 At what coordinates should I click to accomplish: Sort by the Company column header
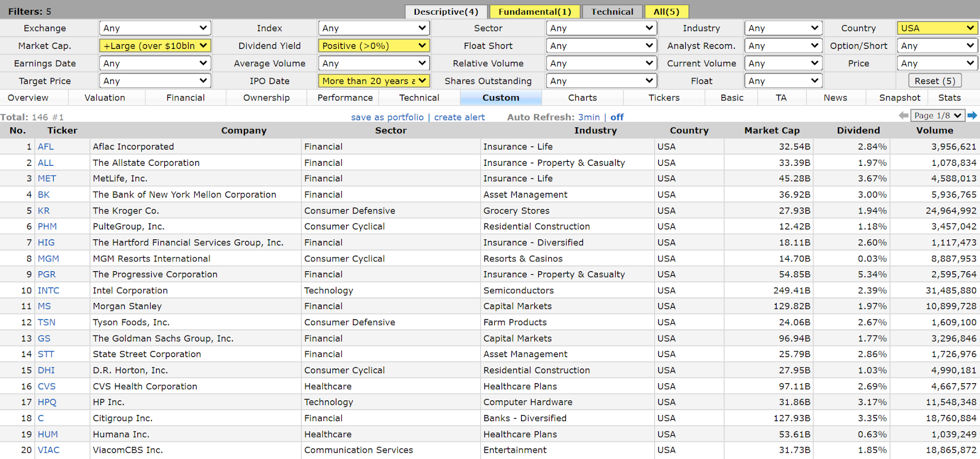click(x=244, y=130)
